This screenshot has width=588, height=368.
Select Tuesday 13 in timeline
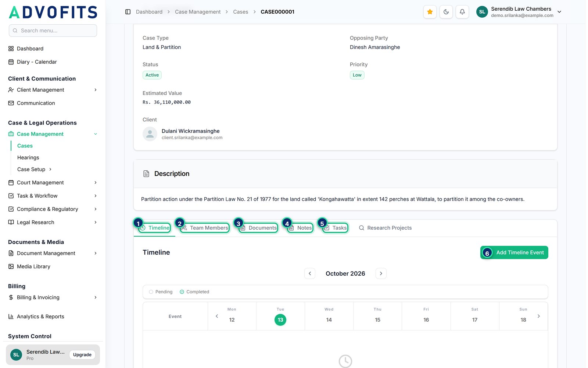pos(280,320)
